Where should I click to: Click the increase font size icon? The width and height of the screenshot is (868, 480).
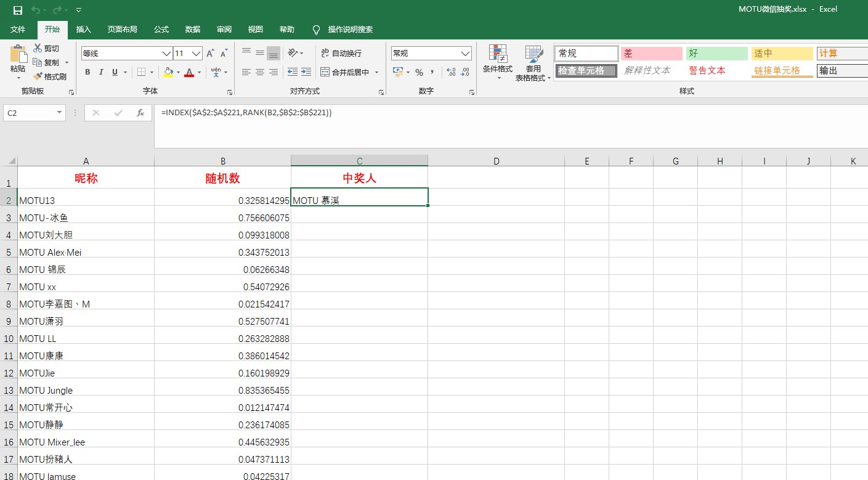211,54
